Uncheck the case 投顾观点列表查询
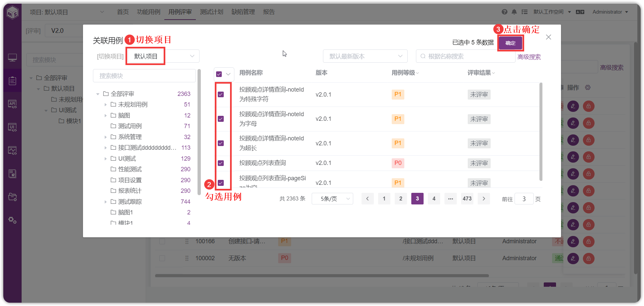The width and height of the screenshot is (644, 306). 221,163
